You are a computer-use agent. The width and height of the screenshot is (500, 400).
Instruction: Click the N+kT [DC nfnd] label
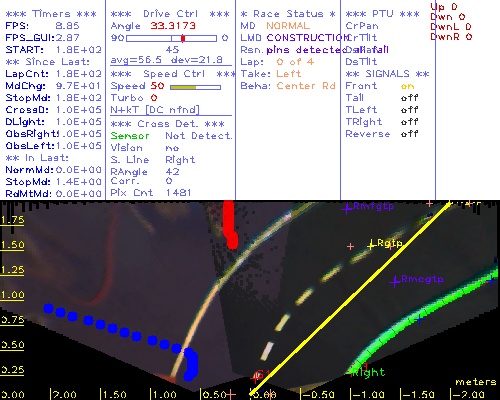tap(155, 110)
